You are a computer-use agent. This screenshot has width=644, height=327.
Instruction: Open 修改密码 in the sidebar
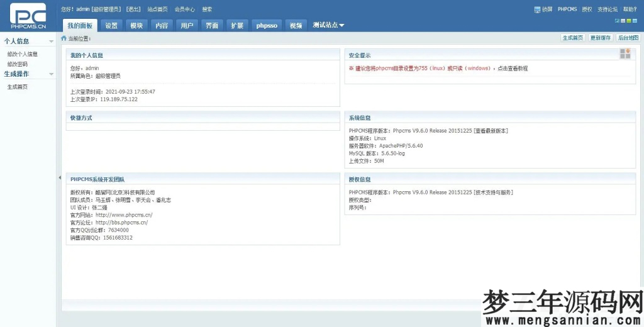[17, 64]
